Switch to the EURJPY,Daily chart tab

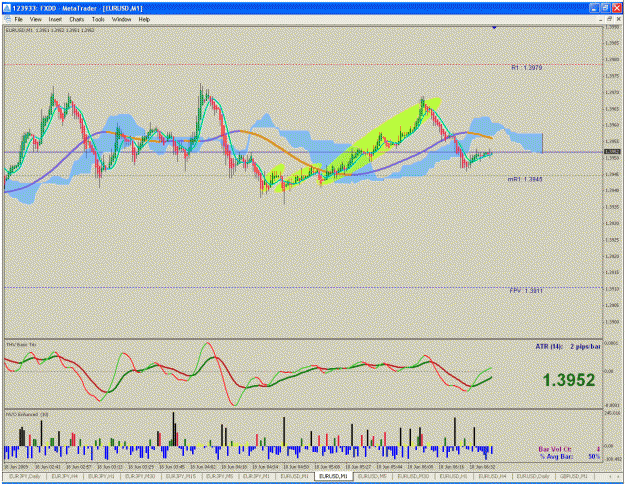point(25,476)
